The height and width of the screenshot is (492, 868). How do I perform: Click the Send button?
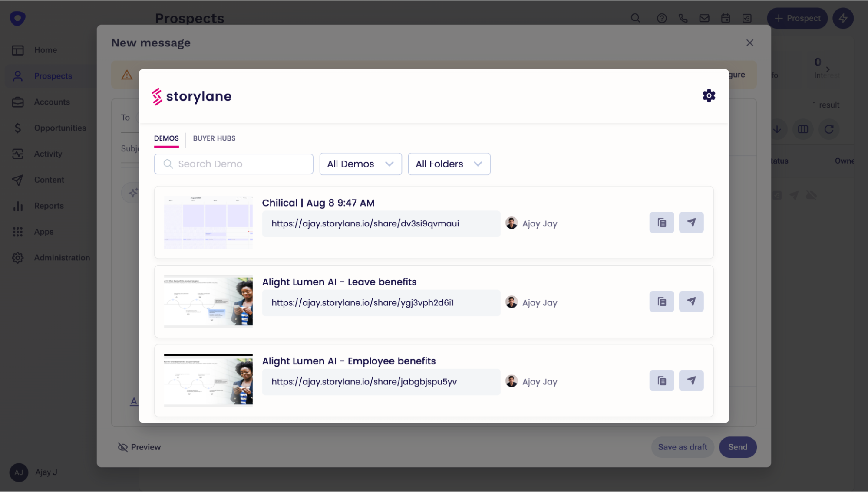click(737, 447)
